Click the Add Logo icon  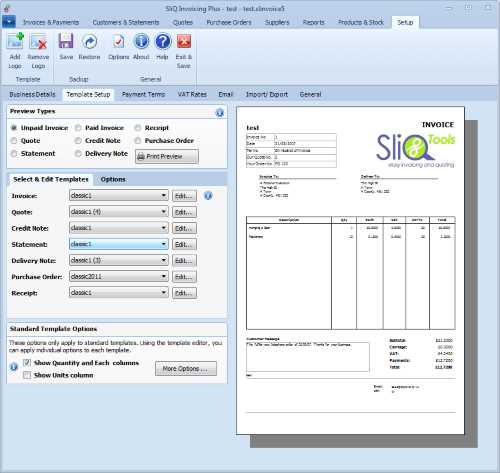click(x=15, y=42)
